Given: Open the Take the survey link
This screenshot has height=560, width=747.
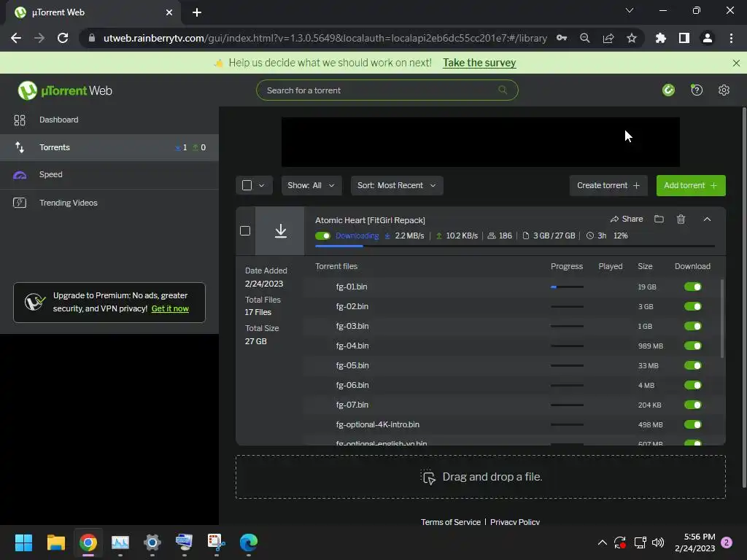Looking at the screenshot, I should (479, 63).
